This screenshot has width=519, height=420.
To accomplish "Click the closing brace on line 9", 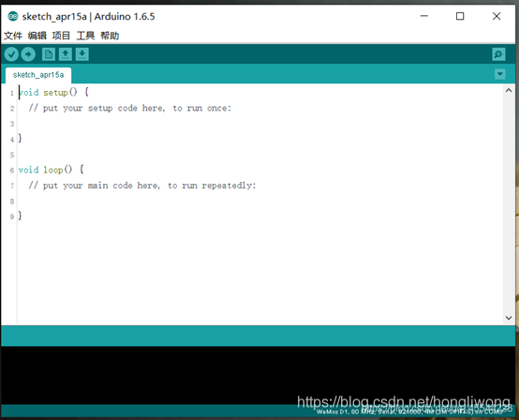I will (x=21, y=216).
